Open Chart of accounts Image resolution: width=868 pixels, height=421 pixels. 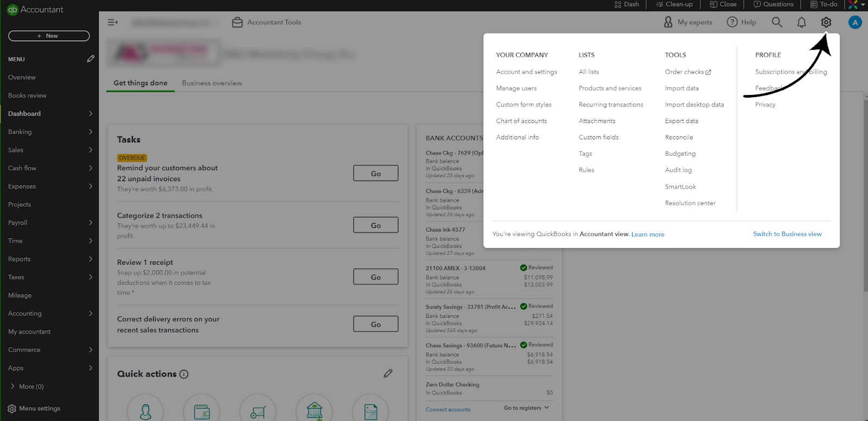coord(521,121)
